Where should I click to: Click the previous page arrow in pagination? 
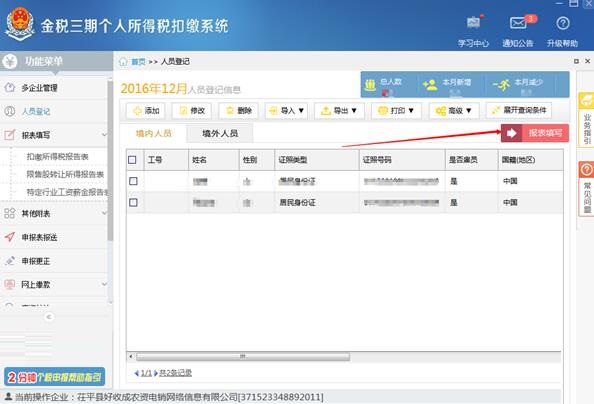tap(137, 373)
